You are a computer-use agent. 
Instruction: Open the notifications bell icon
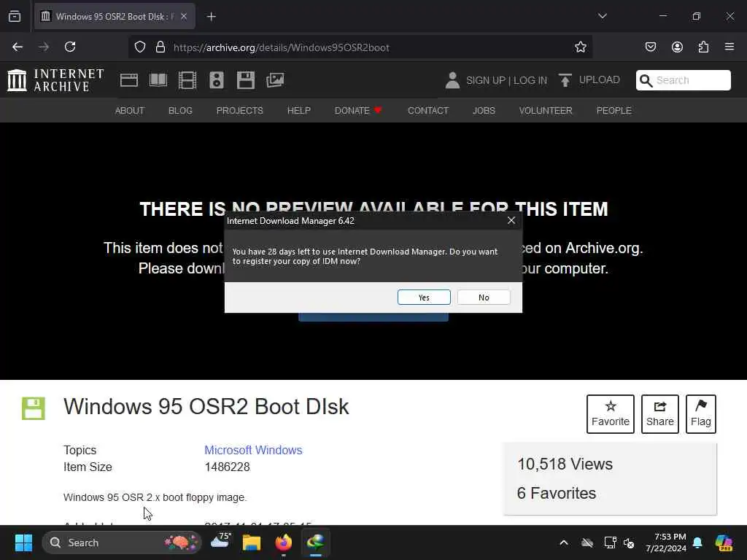697,542
